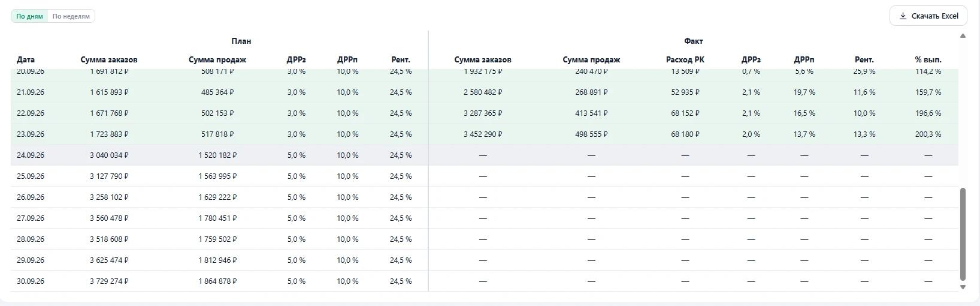The image size is (980, 306).
Task: Click the План section header
Action: [x=241, y=41]
